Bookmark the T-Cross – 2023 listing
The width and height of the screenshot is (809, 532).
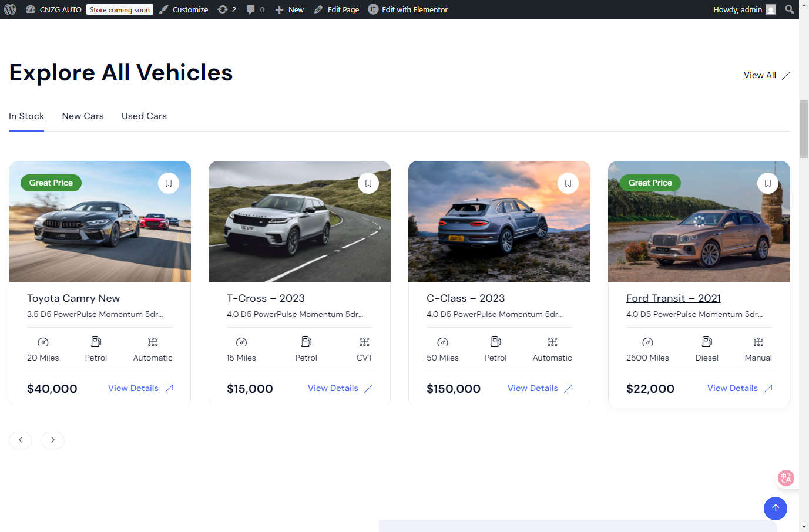point(368,183)
